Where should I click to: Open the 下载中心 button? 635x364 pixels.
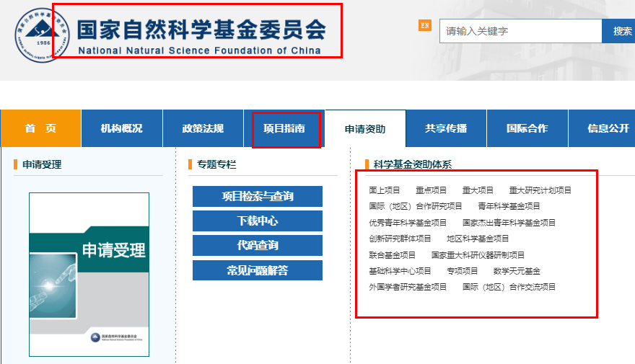[258, 221]
